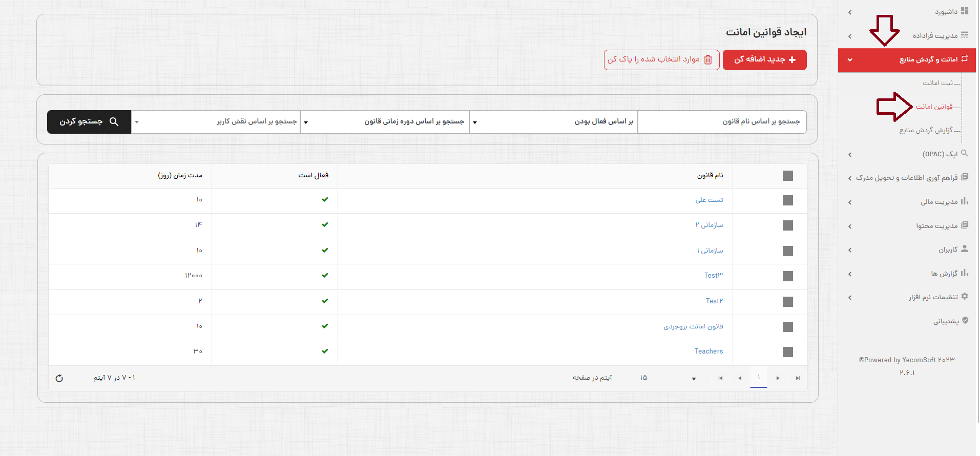The height and width of the screenshot is (456, 980).
Task: Open the سازمانی ۲ rule link
Action: click(710, 225)
